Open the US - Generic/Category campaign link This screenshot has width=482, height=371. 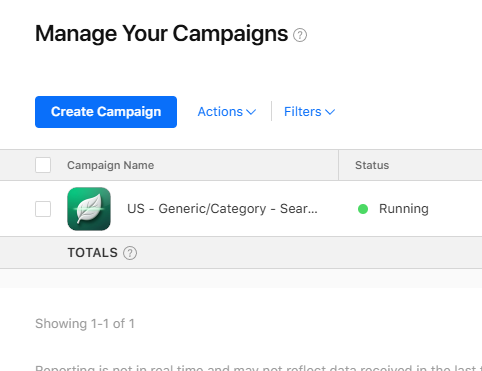222,209
